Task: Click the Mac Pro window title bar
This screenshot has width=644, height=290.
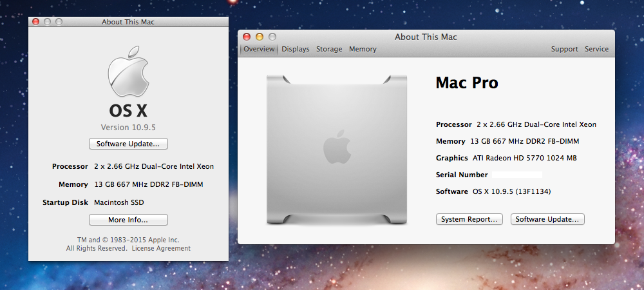Action: pos(426,37)
